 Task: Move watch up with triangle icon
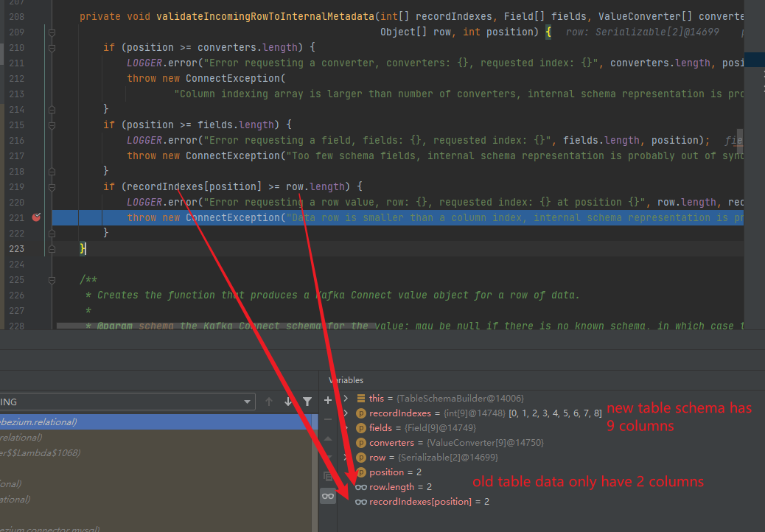point(328,438)
